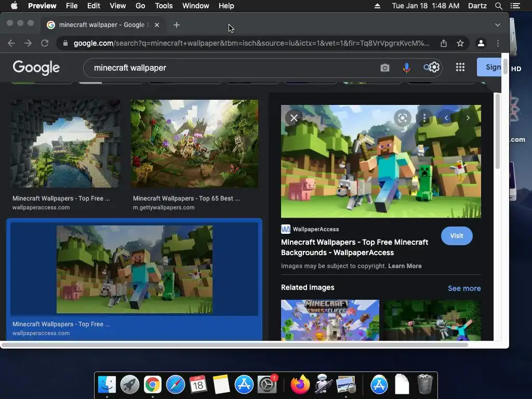
Task: Select the highlighted Steve and animals thumbnail
Action: [x=135, y=270]
